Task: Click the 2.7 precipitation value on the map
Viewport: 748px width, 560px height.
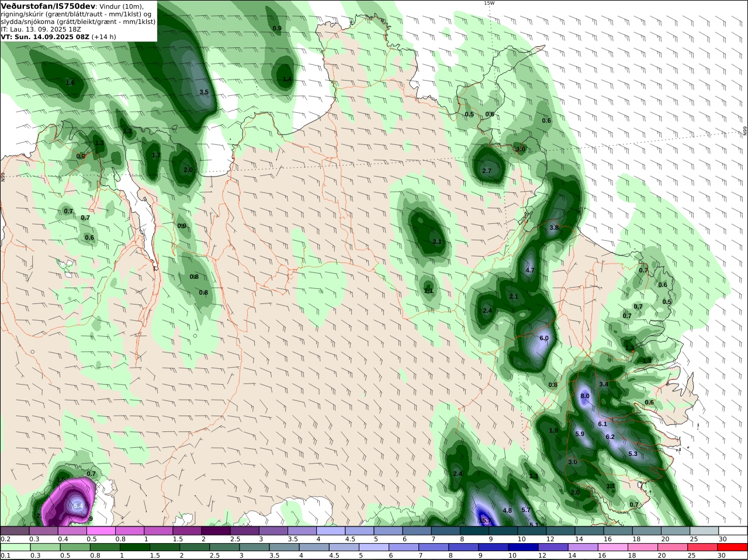Action: point(487,171)
